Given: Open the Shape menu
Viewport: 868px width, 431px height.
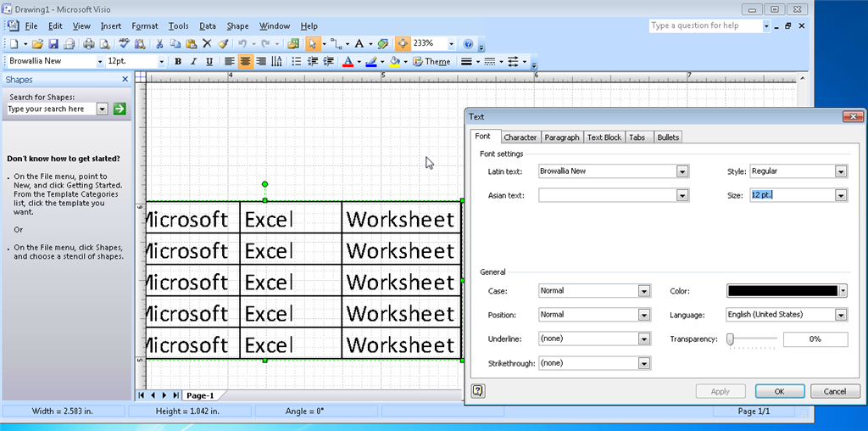Looking at the screenshot, I should (x=237, y=26).
